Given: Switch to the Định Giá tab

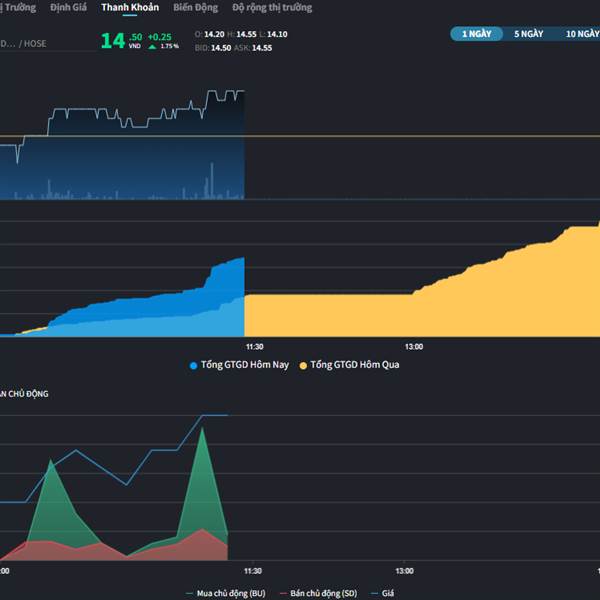Looking at the screenshot, I should tap(68, 7).
